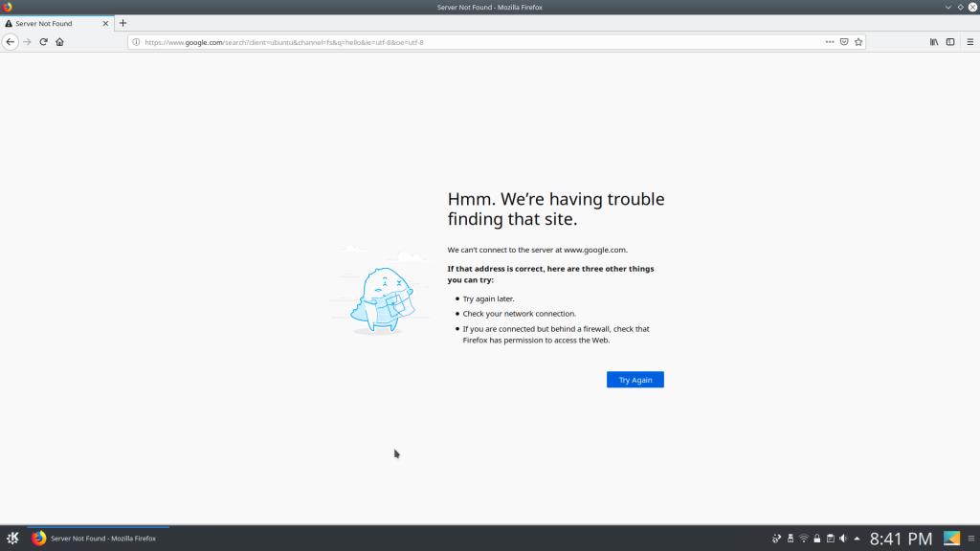Open page actions three-dot menu
Image resolution: width=980 pixels, height=551 pixels.
point(830,42)
